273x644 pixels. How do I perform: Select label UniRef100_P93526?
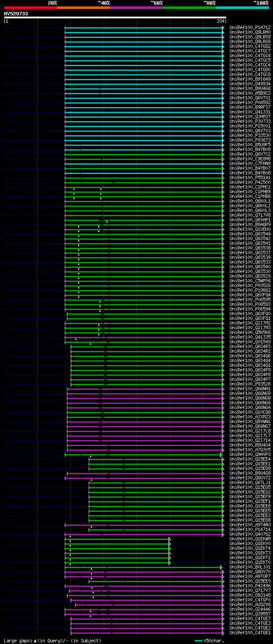pos(250,285)
